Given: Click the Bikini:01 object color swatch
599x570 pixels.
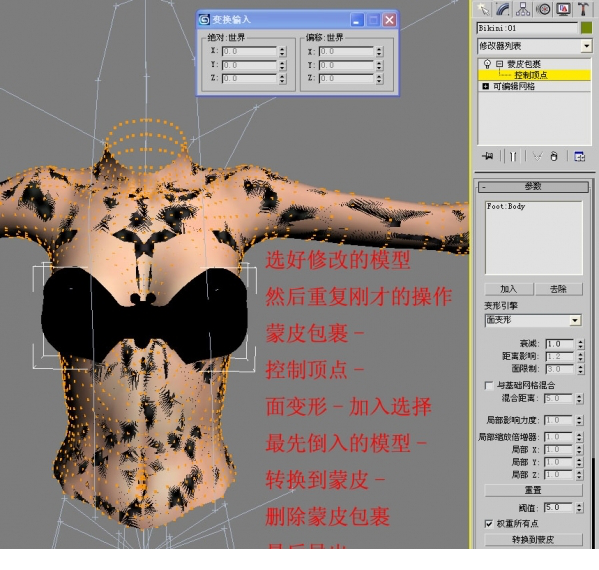Looking at the screenshot, I should 586,28.
